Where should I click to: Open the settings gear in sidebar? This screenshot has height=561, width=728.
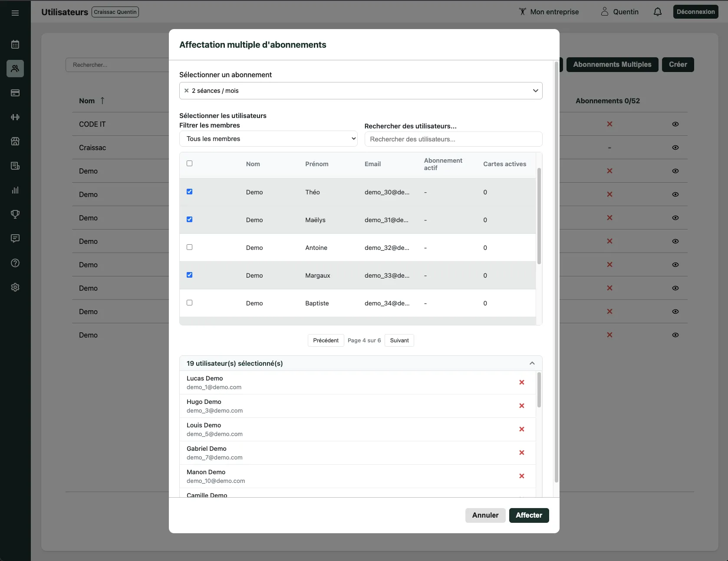point(15,287)
